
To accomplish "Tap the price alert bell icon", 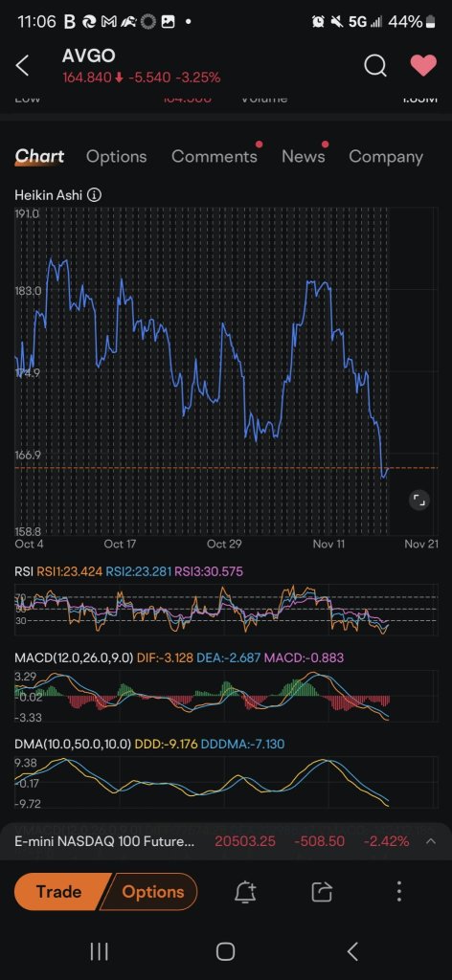I will pos(245,892).
